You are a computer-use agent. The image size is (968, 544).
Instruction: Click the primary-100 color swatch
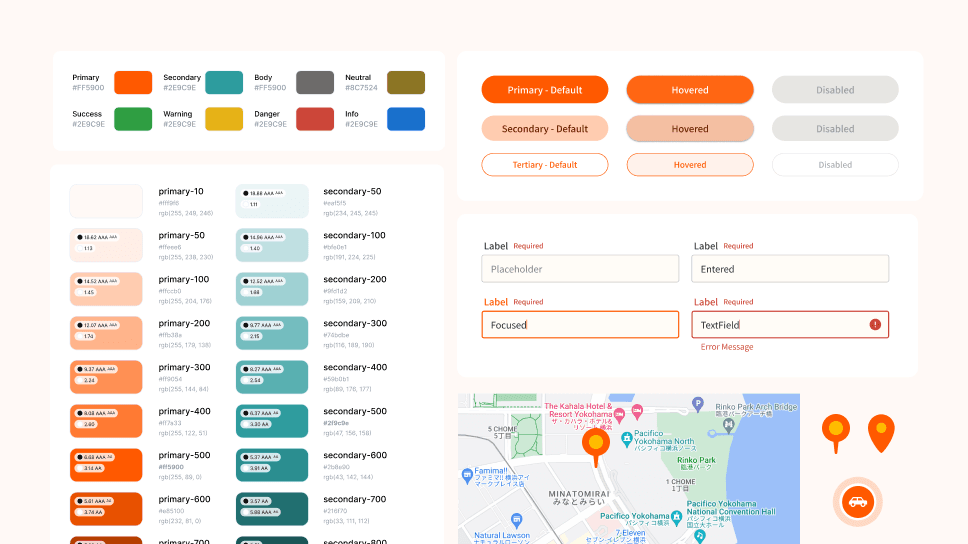[106, 289]
